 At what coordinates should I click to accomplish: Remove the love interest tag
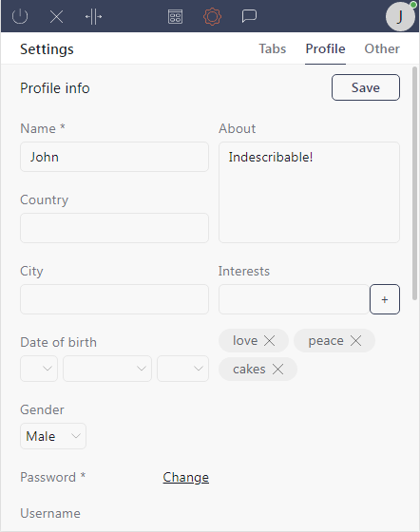pos(269,340)
